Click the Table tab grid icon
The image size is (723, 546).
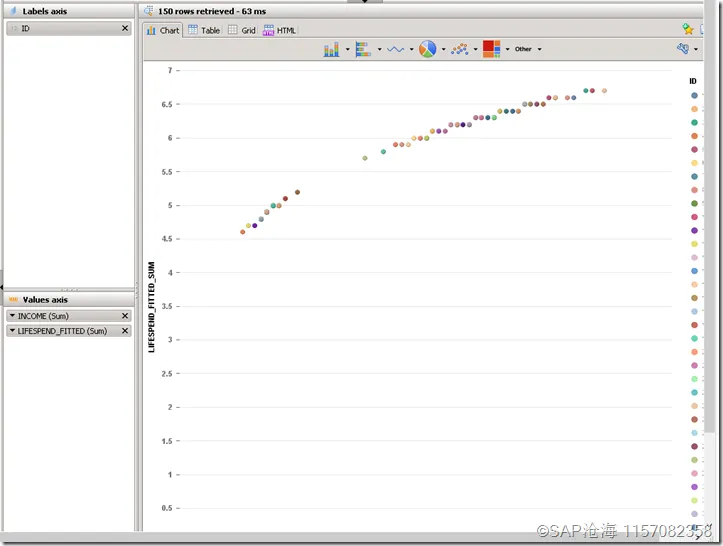tap(193, 30)
